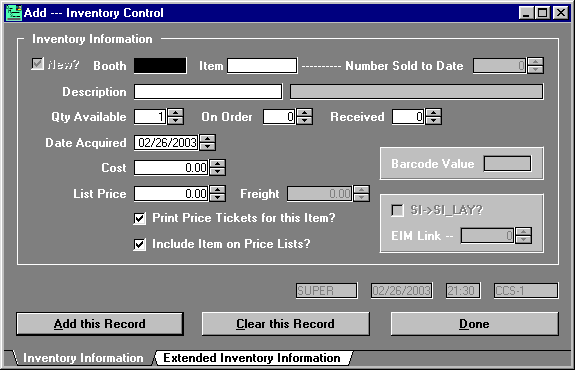Image resolution: width=575 pixels, height=370 pixels.
Task: Click the On Order value field
Action: pyautogui.click(x=279, y=117)
